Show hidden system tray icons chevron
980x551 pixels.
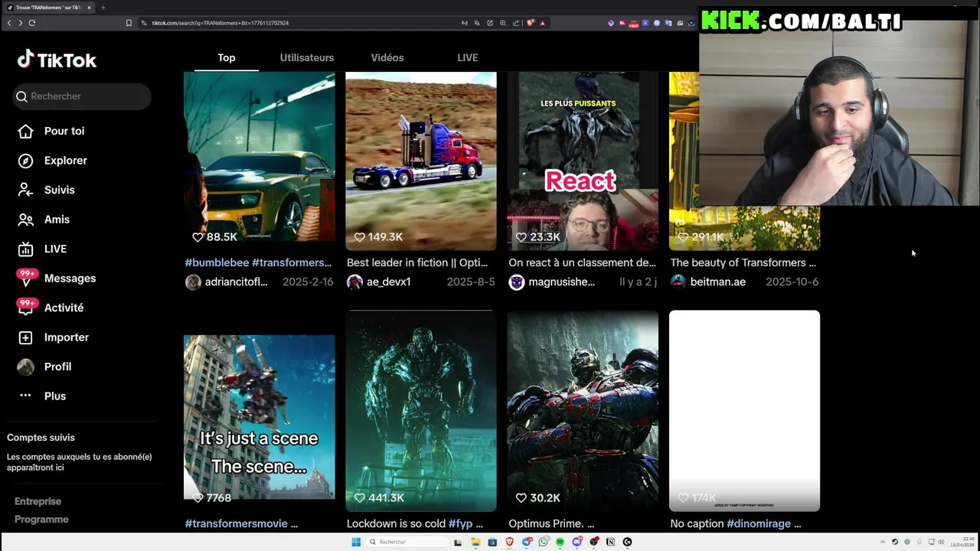[882, 542]
